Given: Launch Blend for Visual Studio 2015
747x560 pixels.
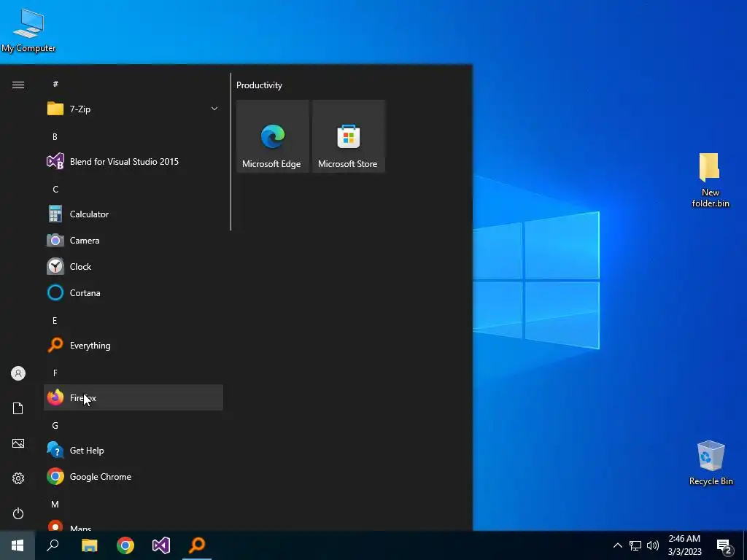Looking at the screenshot, I should tap(133, 161).
